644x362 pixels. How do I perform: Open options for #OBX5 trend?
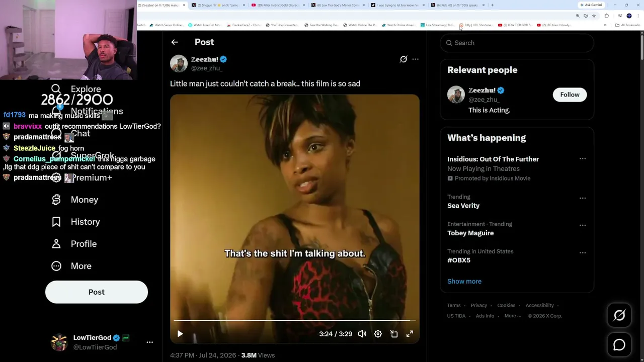(x=583, y=252)
